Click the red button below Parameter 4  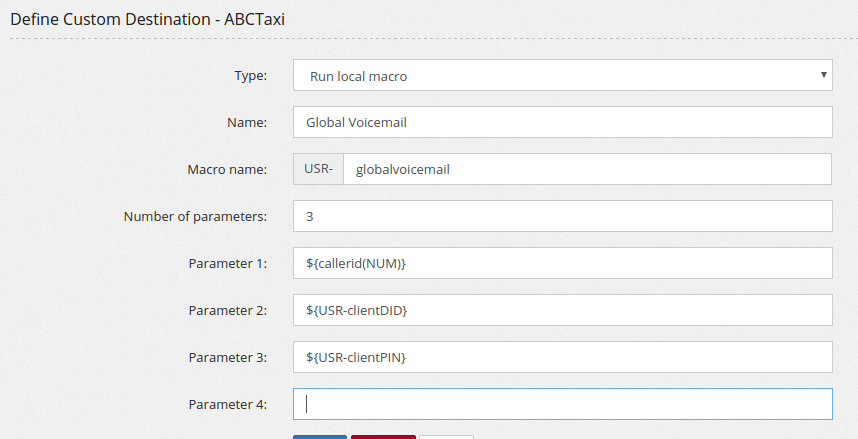click(383, 437)
